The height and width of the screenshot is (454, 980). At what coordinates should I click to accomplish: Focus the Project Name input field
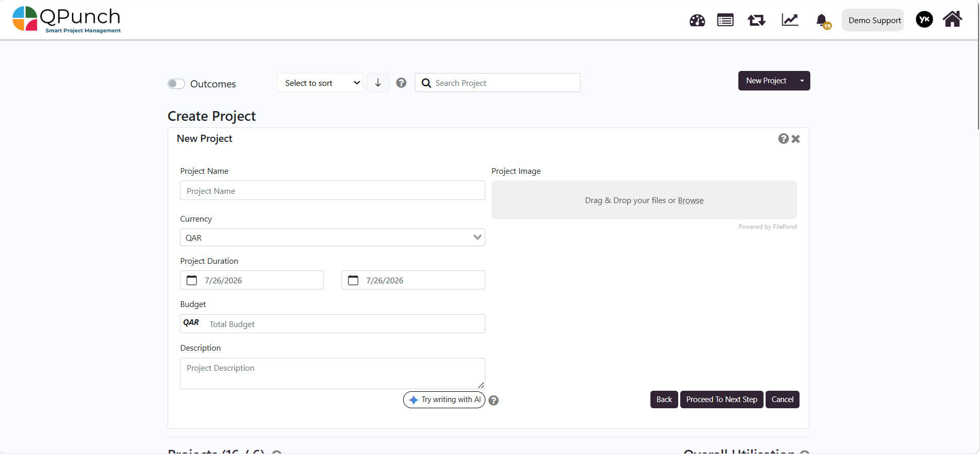(x=333, y=190)
